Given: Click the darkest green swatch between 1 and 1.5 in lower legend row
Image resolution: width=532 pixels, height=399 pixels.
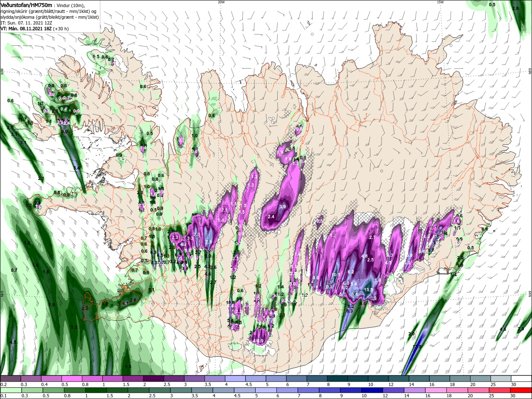Looking at the screenshot, I should (x=96, y=390).
